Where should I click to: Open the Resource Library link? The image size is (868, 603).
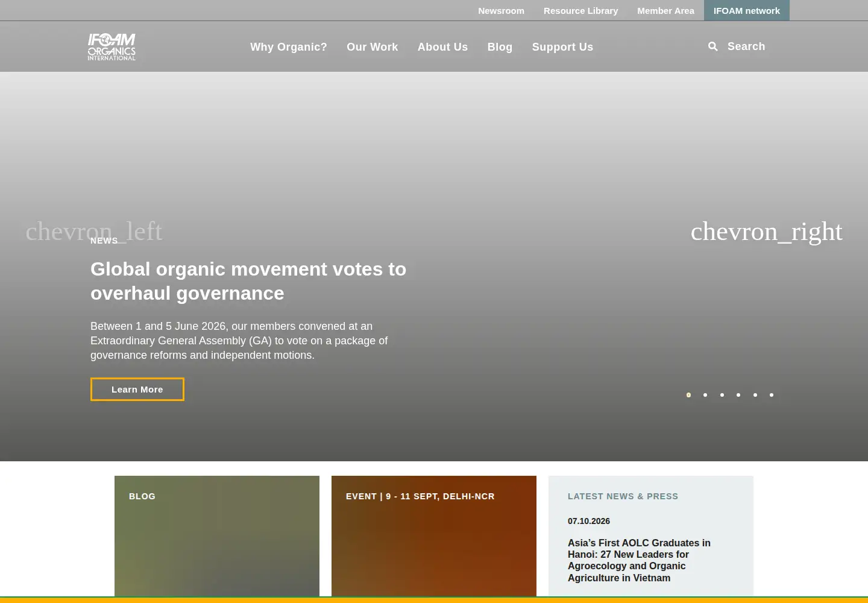pos(580,11)
